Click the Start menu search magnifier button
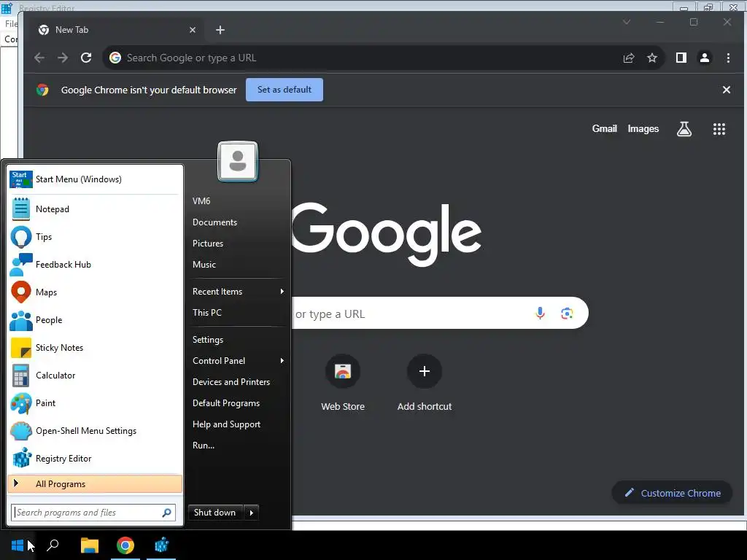 tap(167, 513)
